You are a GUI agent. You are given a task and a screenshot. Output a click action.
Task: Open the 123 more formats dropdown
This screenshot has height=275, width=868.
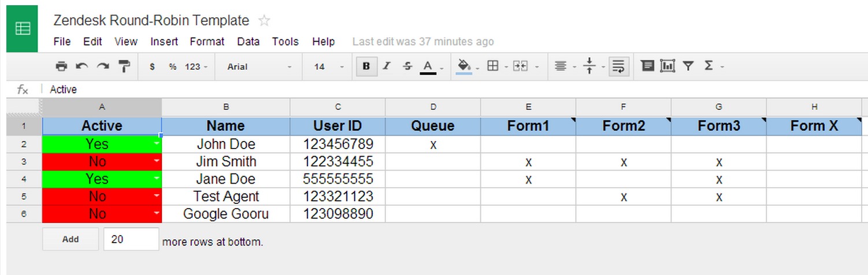tap(196, 66)
